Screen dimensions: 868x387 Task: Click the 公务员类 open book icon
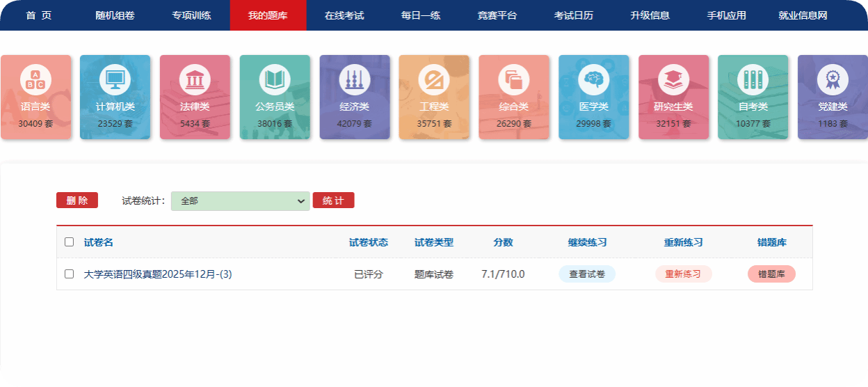tap(275, 79)
